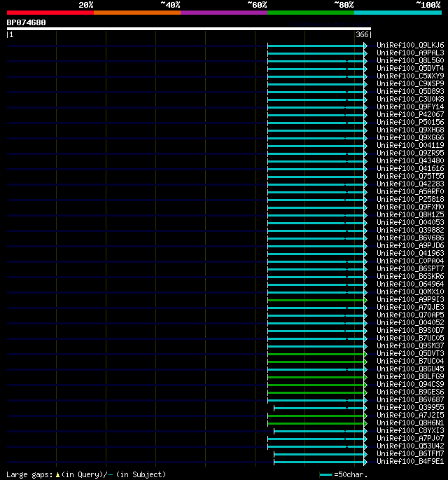The height and width of the screenshot is (480, 448).
Task: Select the UniRef100_B6SPT7 label
Action: pos(410,269)
